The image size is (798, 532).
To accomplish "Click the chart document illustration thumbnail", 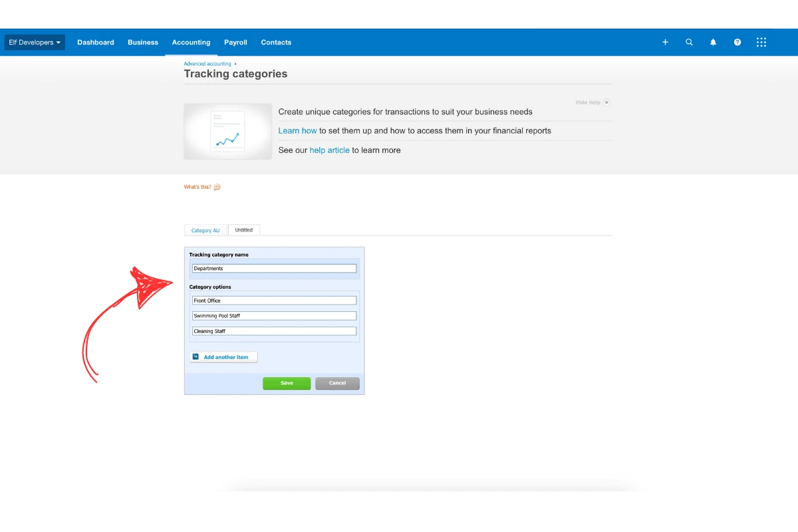I will click(x=228, y=131).
